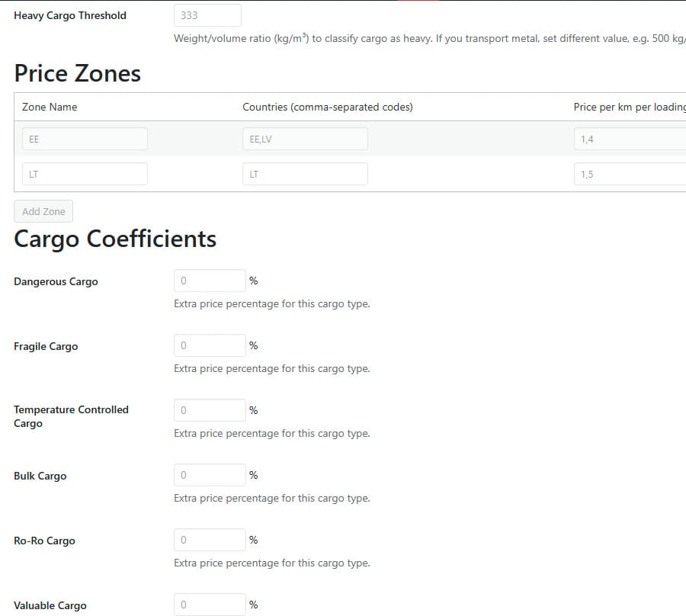Click the Zone Name column header
The height and width of the screenshot is (616, 686).
coord(50,107)
